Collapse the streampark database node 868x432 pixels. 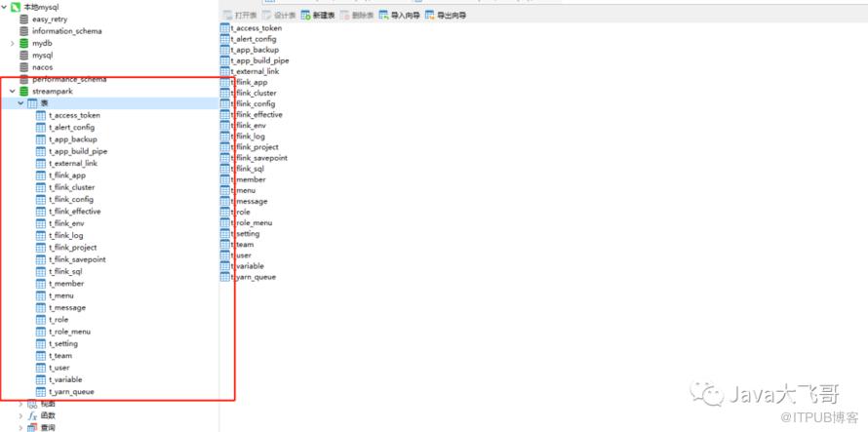[12, 92]
